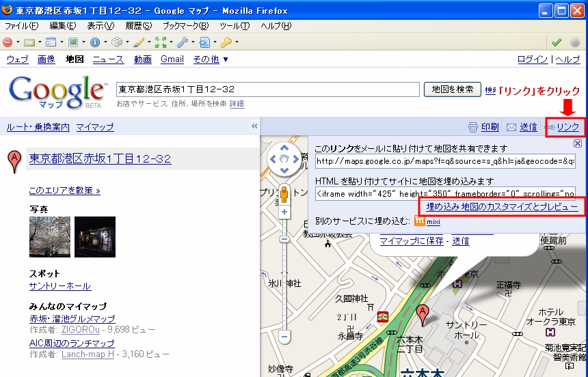Click the orange mixi icon
This screenshot has height=377, width=588.
click(420, 221)
